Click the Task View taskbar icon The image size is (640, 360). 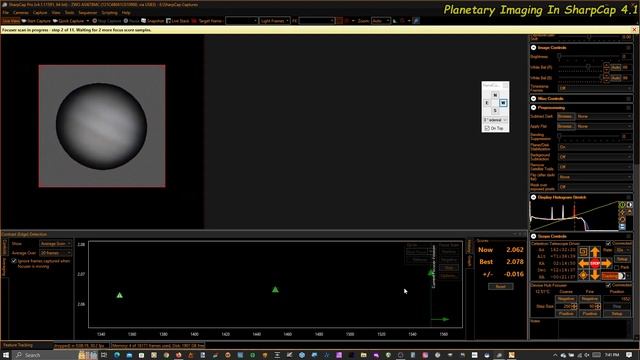[x=104, y=355]
